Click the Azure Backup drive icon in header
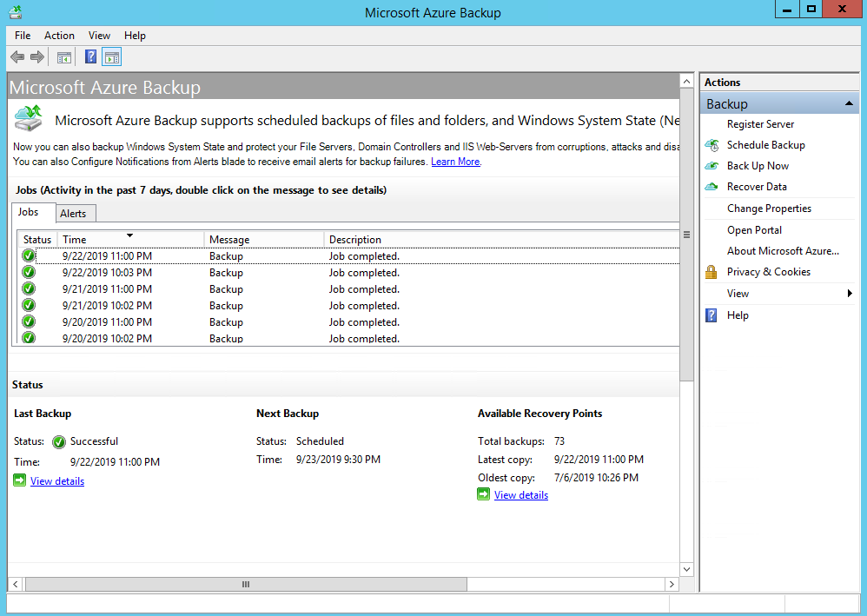Image resolution: width=867 pixels, height=616 pixels. (29, 118)
